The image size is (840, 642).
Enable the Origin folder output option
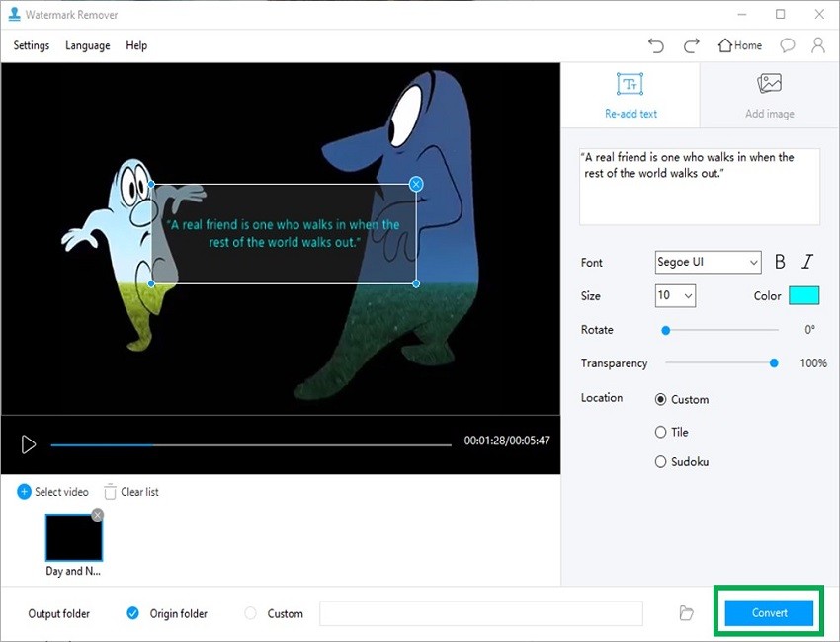click(x=132, y=613)
